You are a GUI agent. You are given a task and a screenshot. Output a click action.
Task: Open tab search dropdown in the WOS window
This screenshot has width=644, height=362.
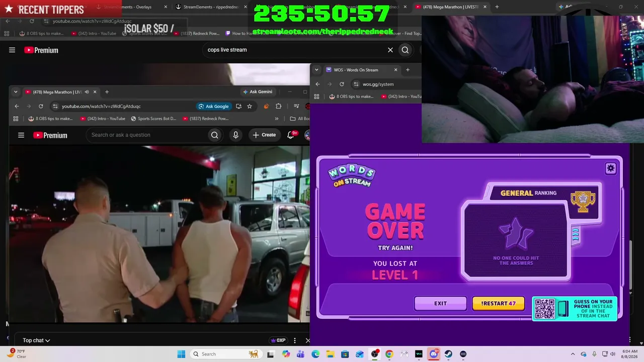coord(316,70)
